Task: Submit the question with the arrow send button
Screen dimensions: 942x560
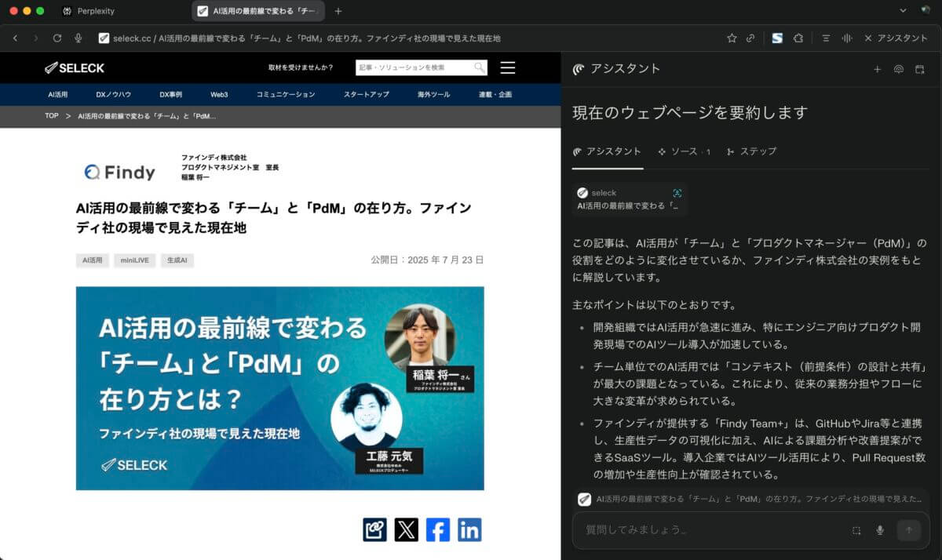Action: pyautogui.click(x=909, y=530)
